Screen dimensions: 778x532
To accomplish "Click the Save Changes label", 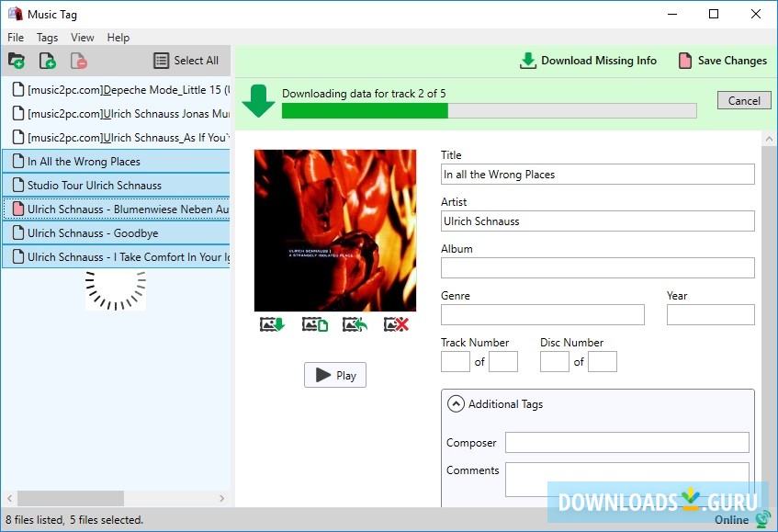I will 732,61.
